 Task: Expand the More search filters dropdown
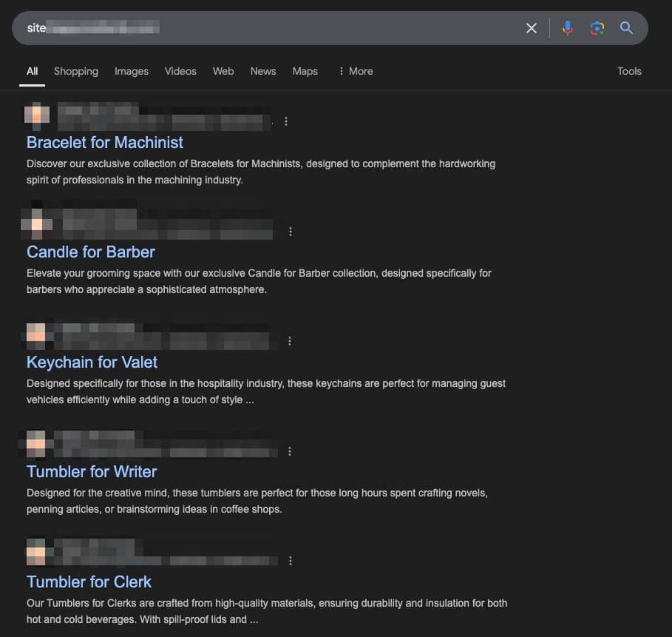pos(355,71)
